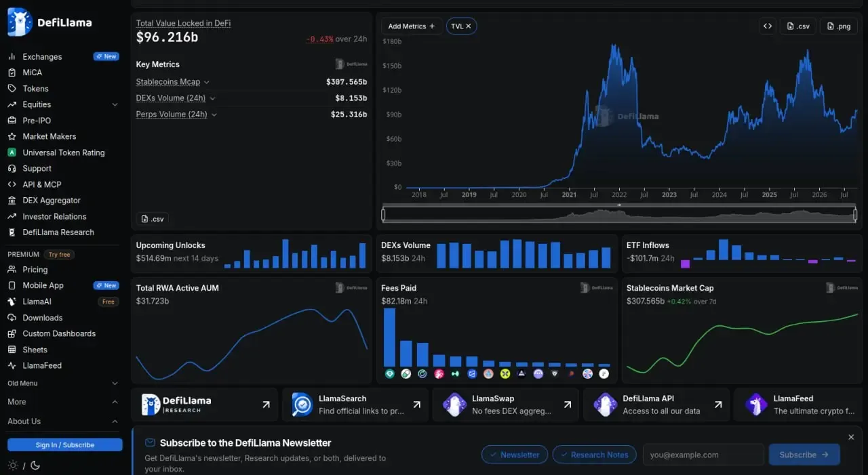Open Exchanges via its sidebar icon
868x475 pixels.
pyautogui.click(x=12, y=57)
